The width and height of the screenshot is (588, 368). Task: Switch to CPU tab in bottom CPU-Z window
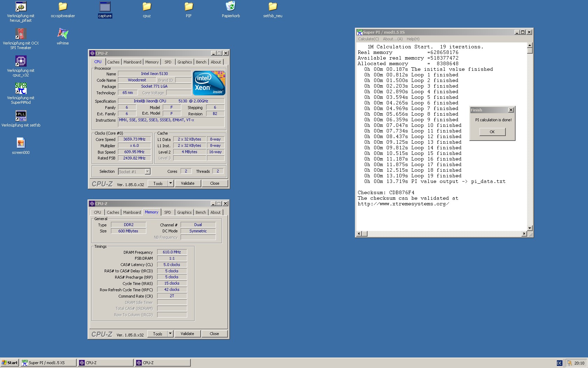[97, 212]
